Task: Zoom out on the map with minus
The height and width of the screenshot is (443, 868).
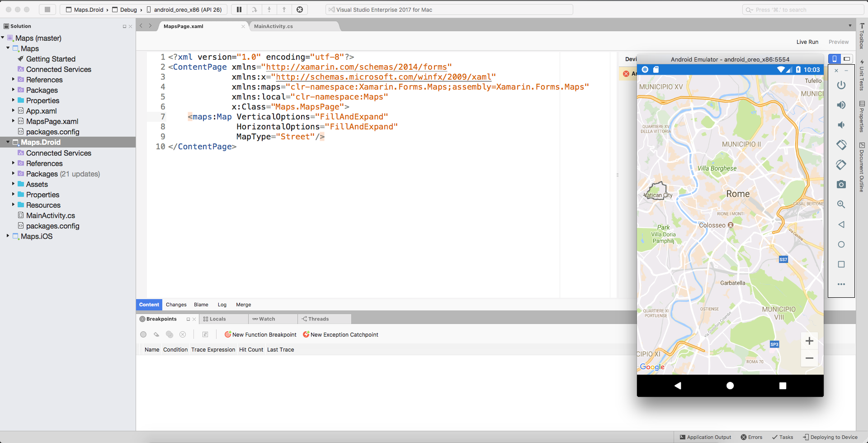Action: point(809,358)
